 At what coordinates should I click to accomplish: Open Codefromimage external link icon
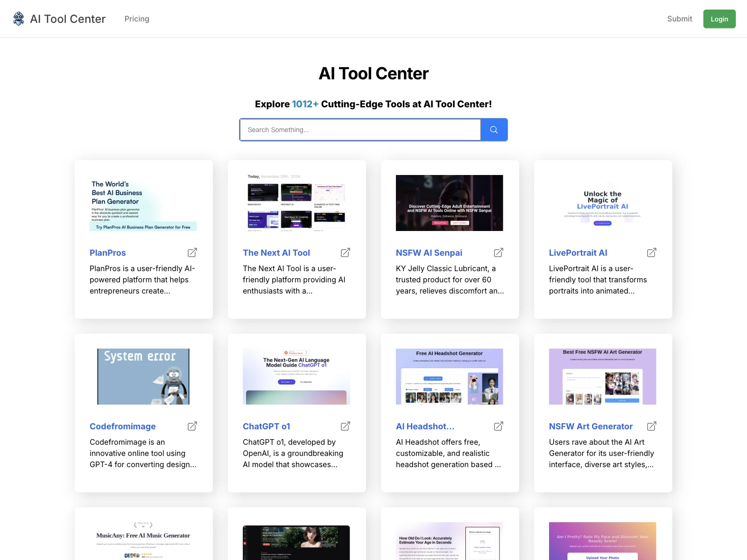(192, 426)
